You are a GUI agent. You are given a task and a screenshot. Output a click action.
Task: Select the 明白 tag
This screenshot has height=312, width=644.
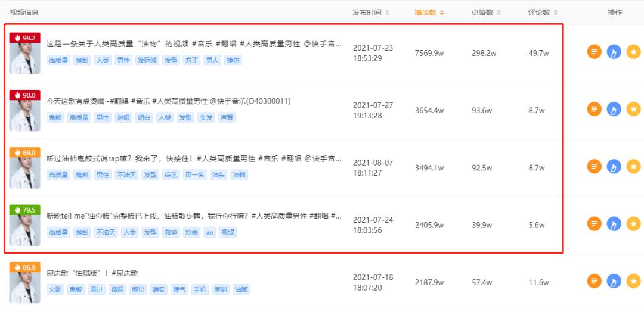144,118
